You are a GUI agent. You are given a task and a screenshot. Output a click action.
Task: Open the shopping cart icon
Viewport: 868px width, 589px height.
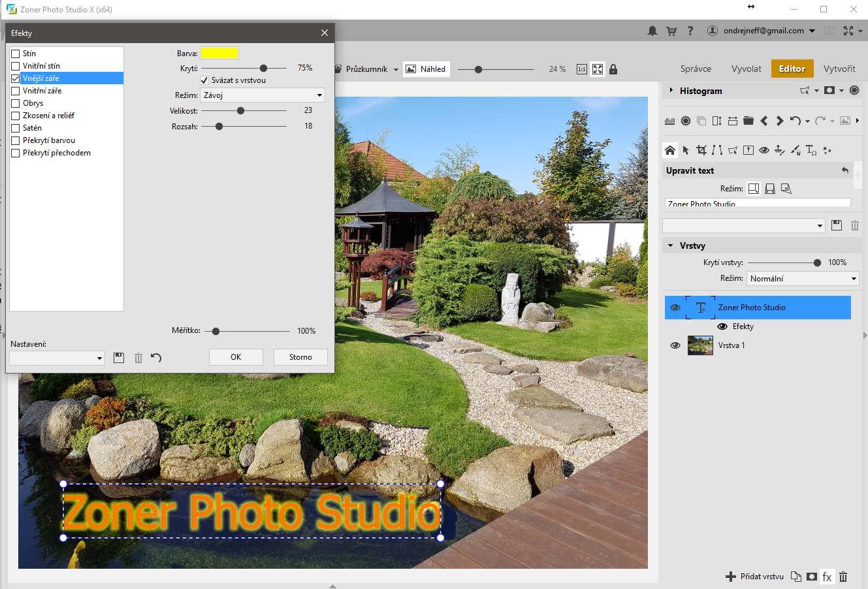click(x=671, y=31)
